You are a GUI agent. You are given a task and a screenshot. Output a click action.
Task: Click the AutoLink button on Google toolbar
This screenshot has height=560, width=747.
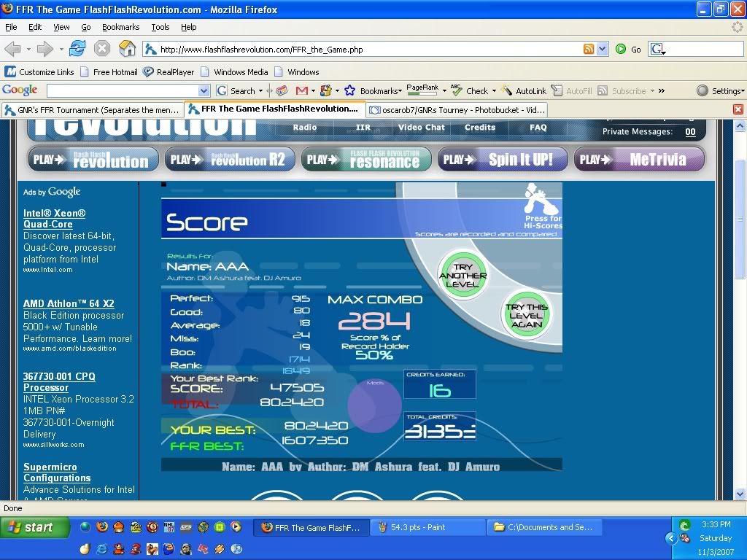(x=525, y=90)
